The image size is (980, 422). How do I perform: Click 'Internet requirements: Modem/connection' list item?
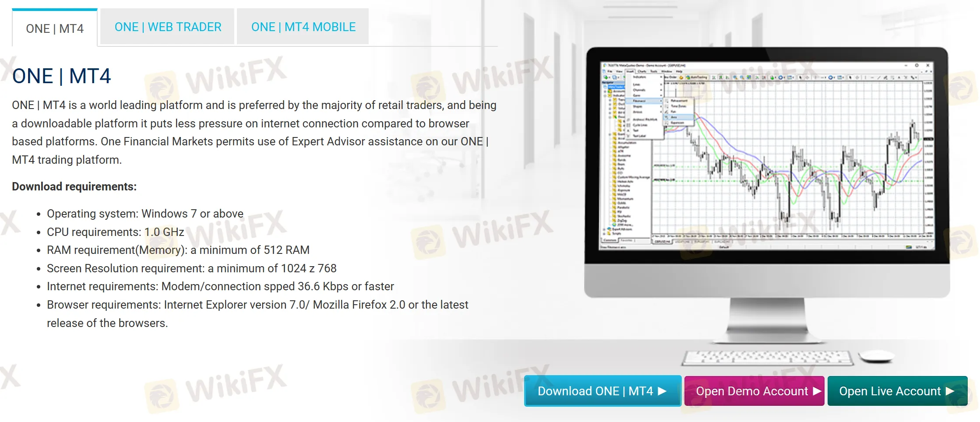tap(220, 286)
